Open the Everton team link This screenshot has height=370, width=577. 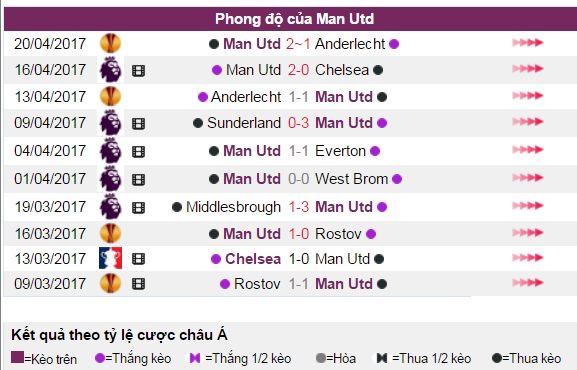point(340,151)
